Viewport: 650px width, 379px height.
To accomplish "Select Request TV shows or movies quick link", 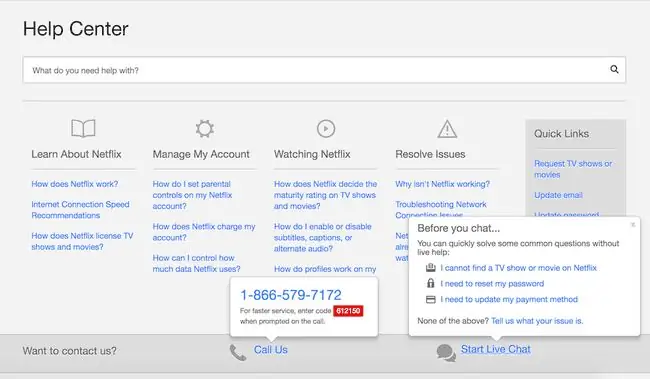I will (573, 169).
